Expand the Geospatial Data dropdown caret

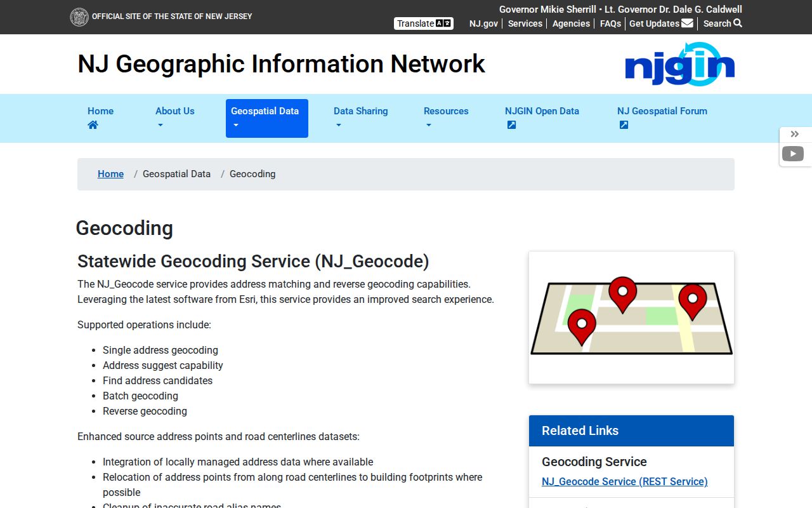[235, 125]
